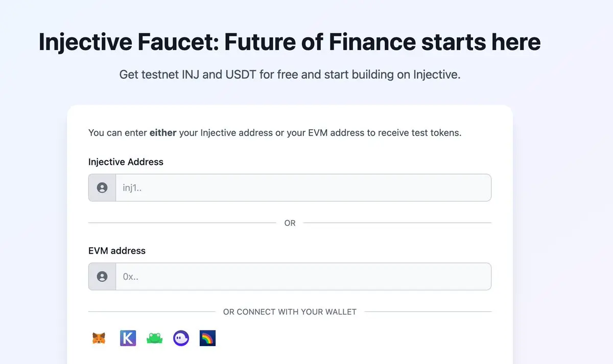Click the "Get testnet INJ and USDT" subtitle
The image size is (613, 364).
(290, 75)
